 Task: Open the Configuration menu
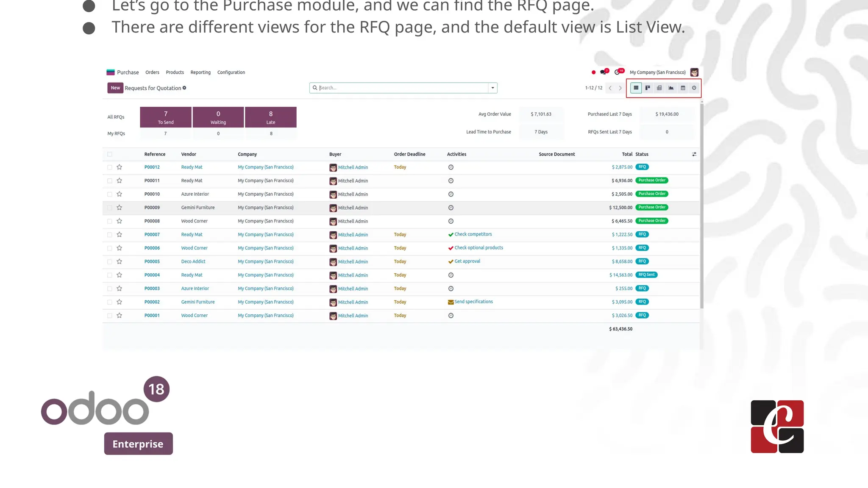(x=231, y=72)
